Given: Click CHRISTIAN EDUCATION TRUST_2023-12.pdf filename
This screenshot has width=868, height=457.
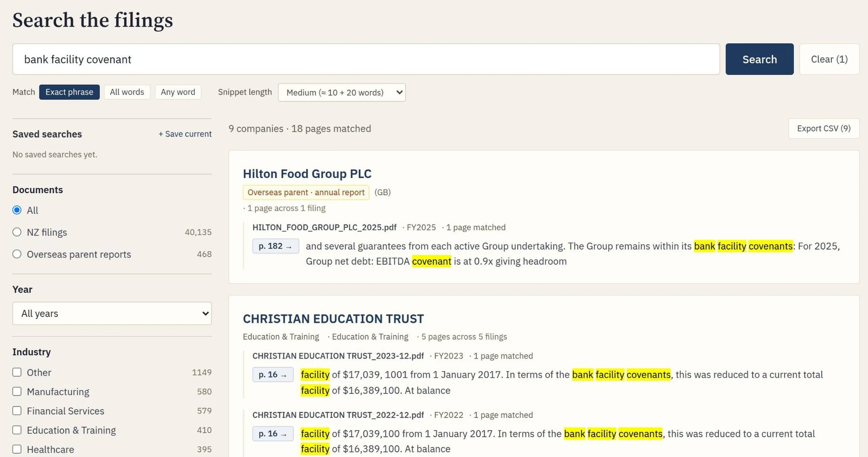Looking at the screenshot, I should coord(338,356).
